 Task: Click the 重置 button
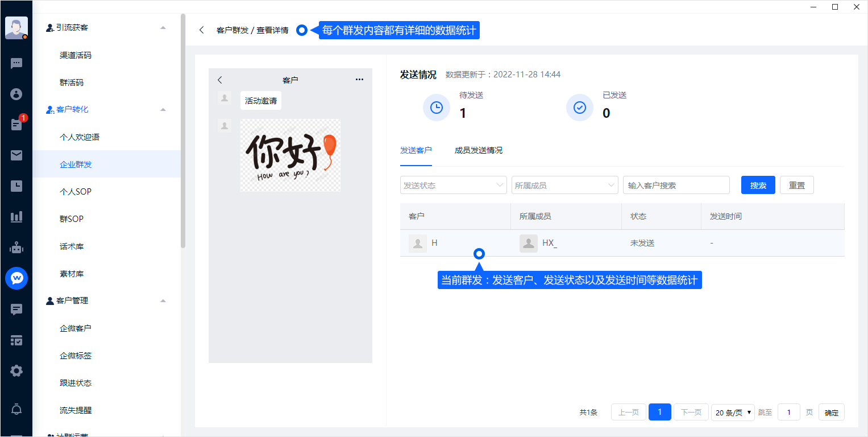(x=796, y=185)
